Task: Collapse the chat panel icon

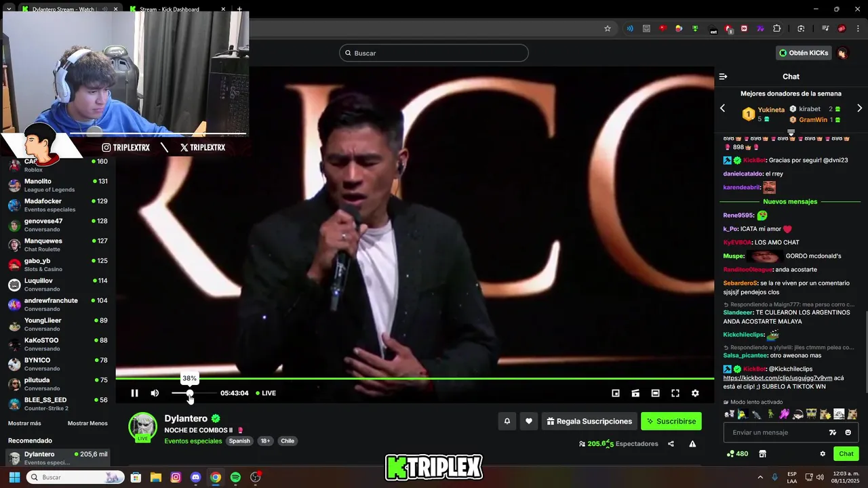Action: [723, 77]
